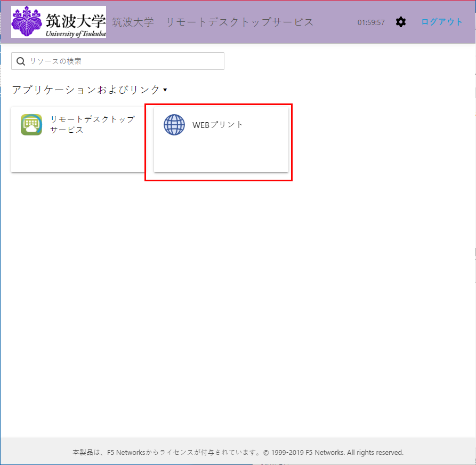Screen dimensions: 476x465
Task: Click the 筑波大学 リモートデスクトップサービス header title
Action: click(x=213, y=22)
